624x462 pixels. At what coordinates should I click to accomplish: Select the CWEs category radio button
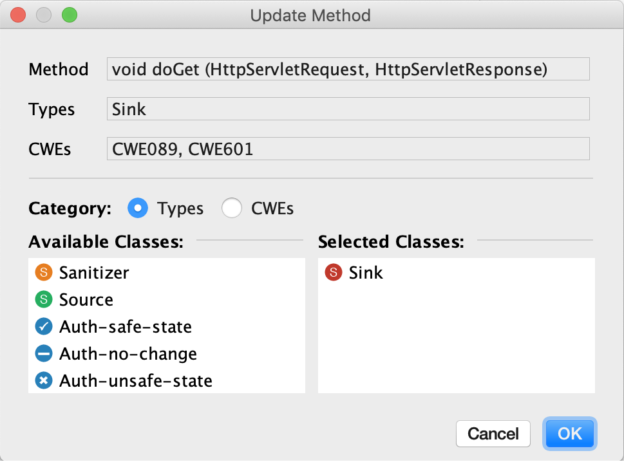tap(232, 208)
